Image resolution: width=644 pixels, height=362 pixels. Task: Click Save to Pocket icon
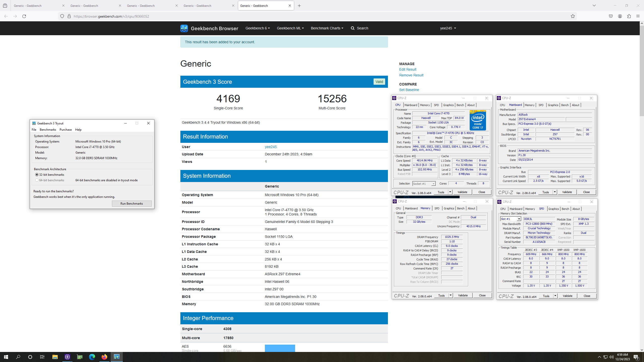611,16
